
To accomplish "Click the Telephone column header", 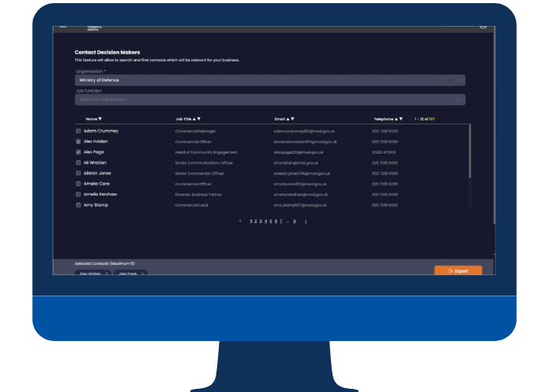I will (x=384, y=119).
